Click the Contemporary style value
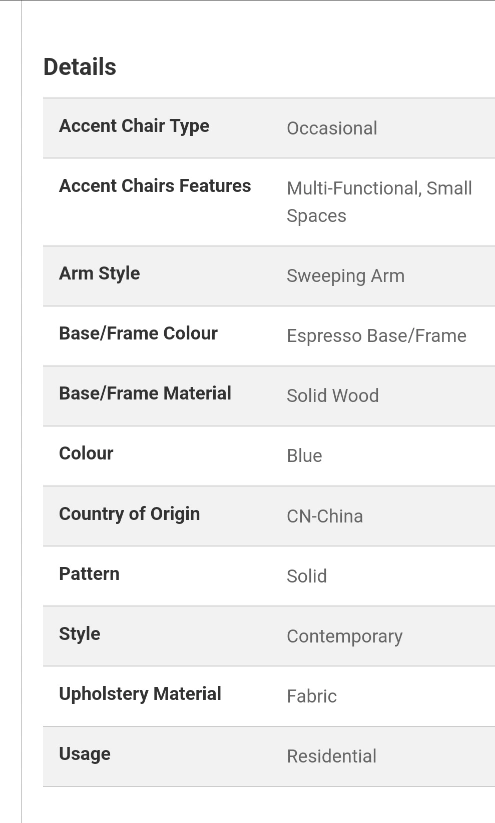Screen dimensions: 495x823 344,637
